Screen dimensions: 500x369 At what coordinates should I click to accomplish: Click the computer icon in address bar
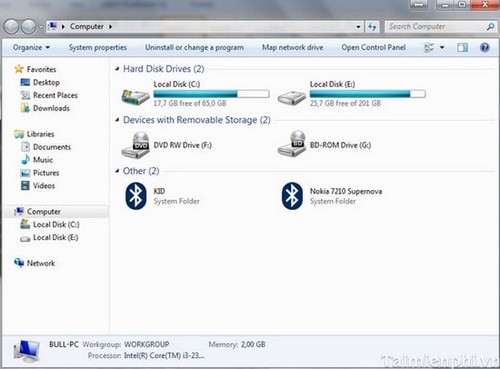pos(52,26)
